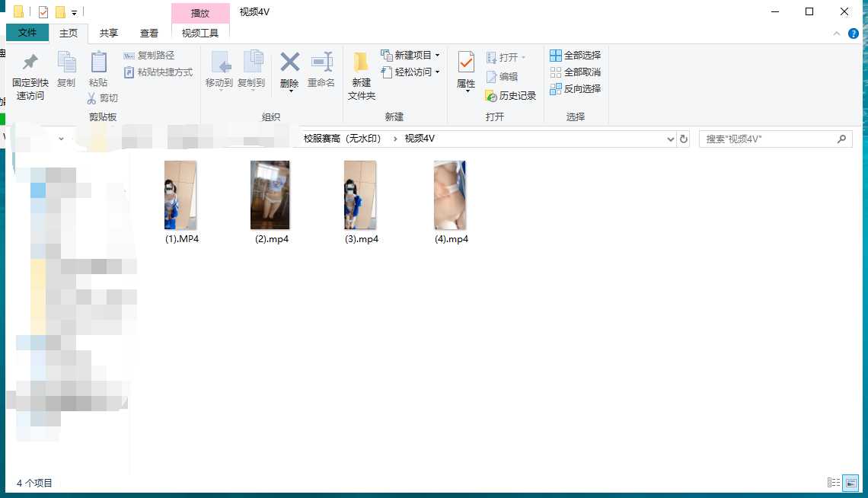Click the breadcrumb chevron before 视频4V
This screenshot has height=498, width=868.
394,139
